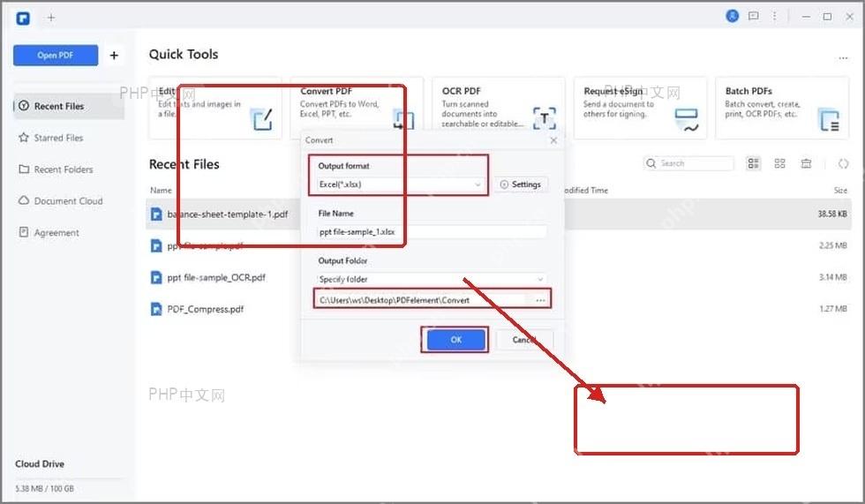This screenshot has height=504, width=865.
Task: Browse output folder with ellipsis button
Action: coord(540,300)
